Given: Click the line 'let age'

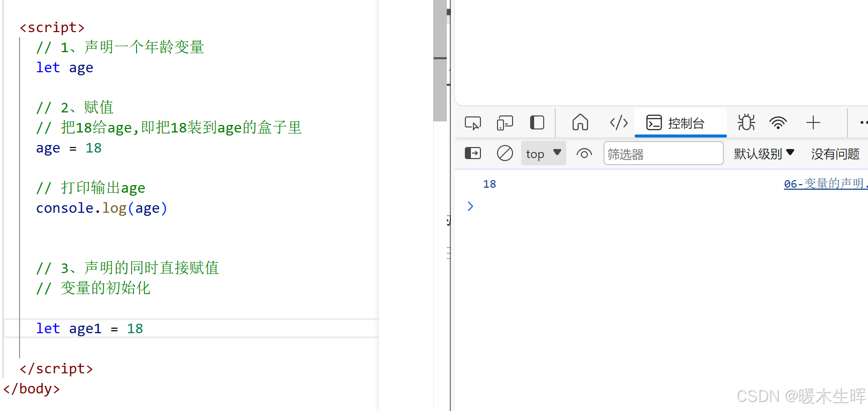Looking at the screenshot, I should (x=65, y=68).
